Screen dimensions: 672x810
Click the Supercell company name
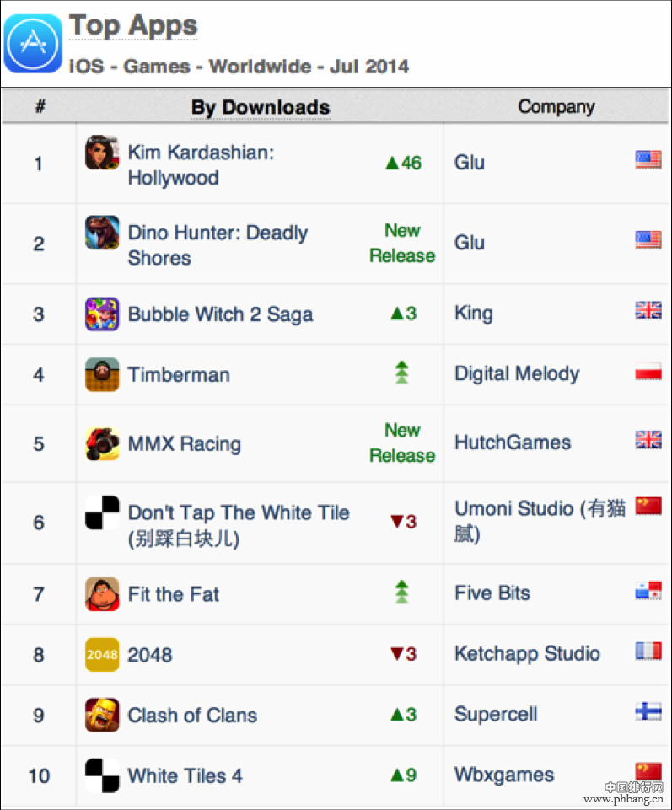pos(496,715)
